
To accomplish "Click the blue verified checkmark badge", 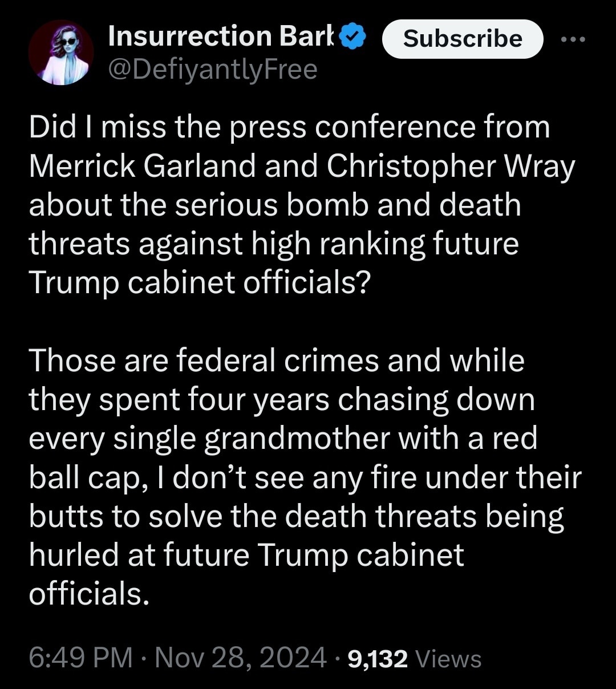I will 352,37.
